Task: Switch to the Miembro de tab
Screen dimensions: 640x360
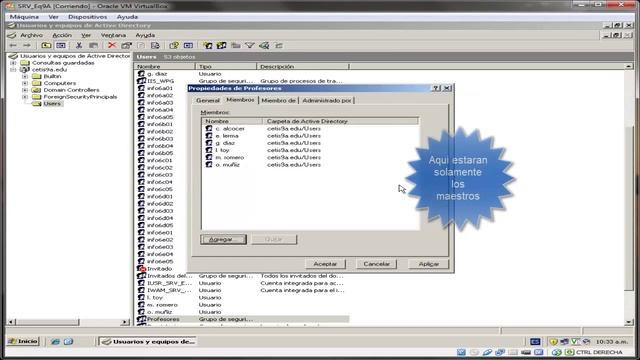Action: point(278,100)
